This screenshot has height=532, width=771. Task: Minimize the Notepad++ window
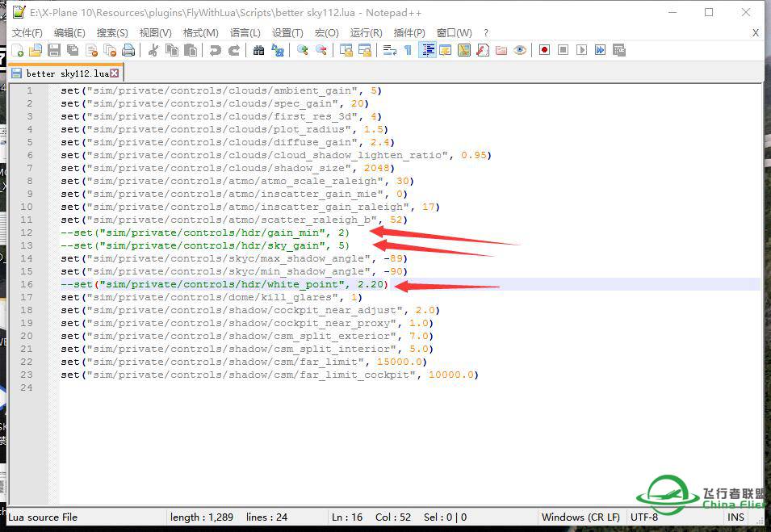click(x=673, y=12)
